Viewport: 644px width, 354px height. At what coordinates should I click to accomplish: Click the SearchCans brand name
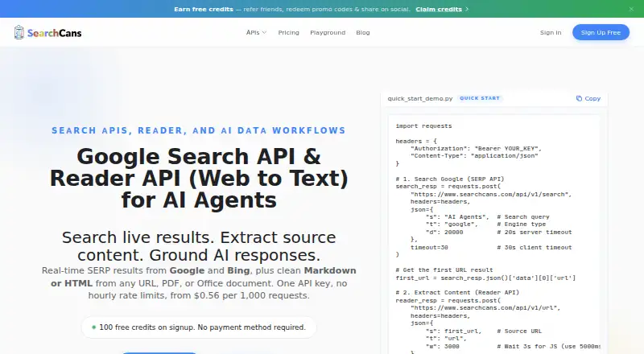[x=54, y=33]
